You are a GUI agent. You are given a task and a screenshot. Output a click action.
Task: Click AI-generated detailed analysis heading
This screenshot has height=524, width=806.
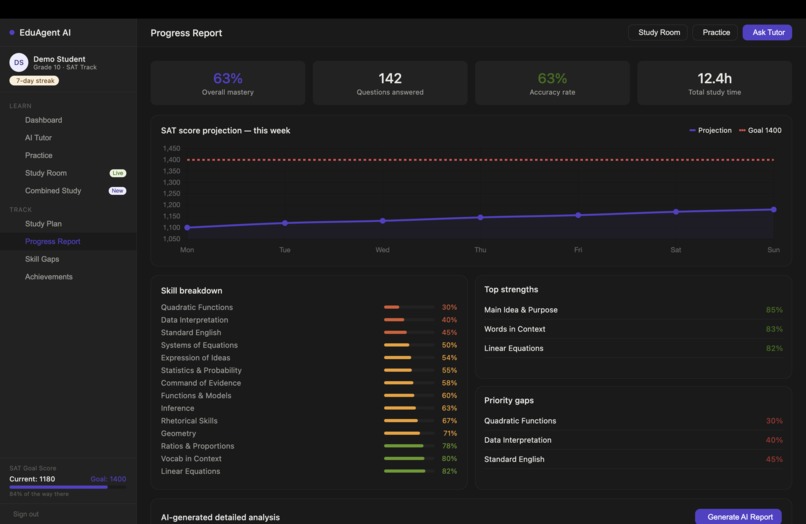click(x=220, y=517)
